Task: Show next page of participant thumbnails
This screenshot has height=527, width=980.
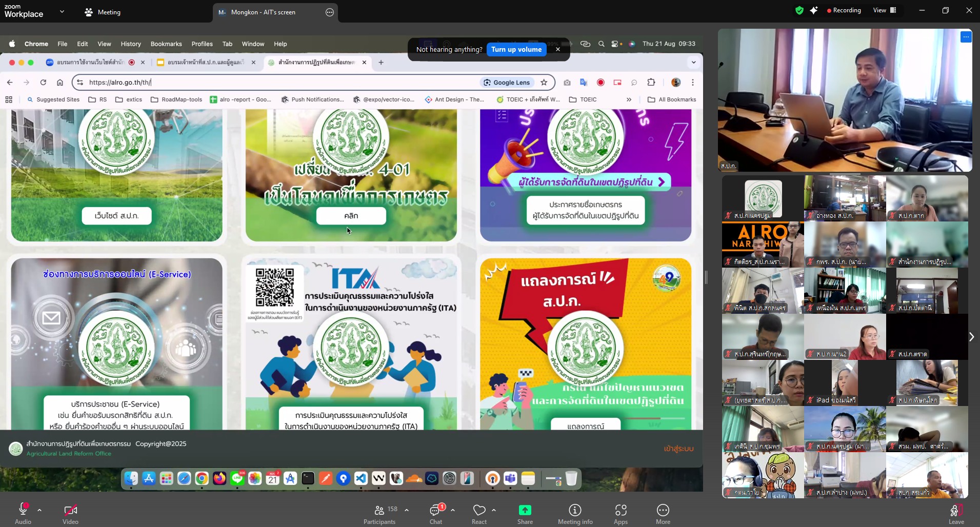Action: (971, 337)
